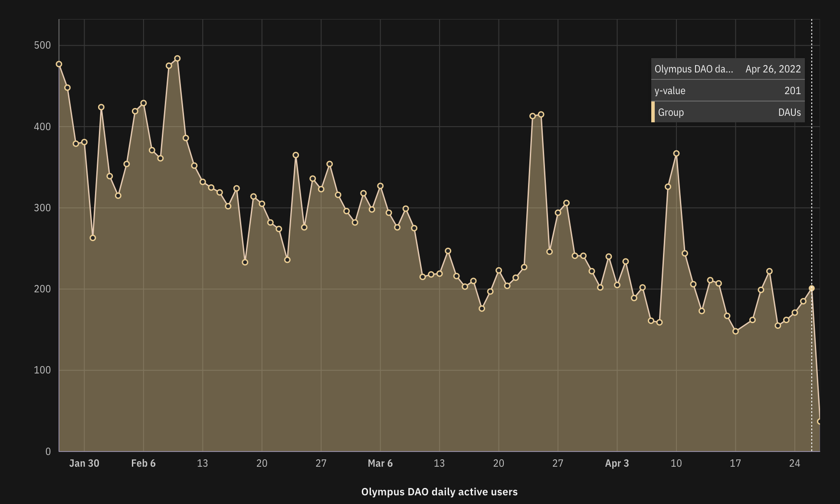Screen dimensions: 840x504
Task: Click the Apr 10 peak data point
Action: click(676, 154)
